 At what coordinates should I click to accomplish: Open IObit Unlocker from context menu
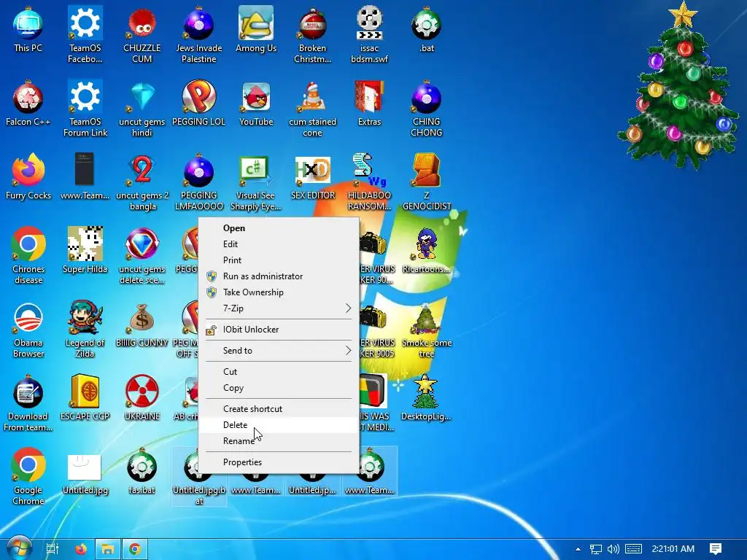coord(279,330)
